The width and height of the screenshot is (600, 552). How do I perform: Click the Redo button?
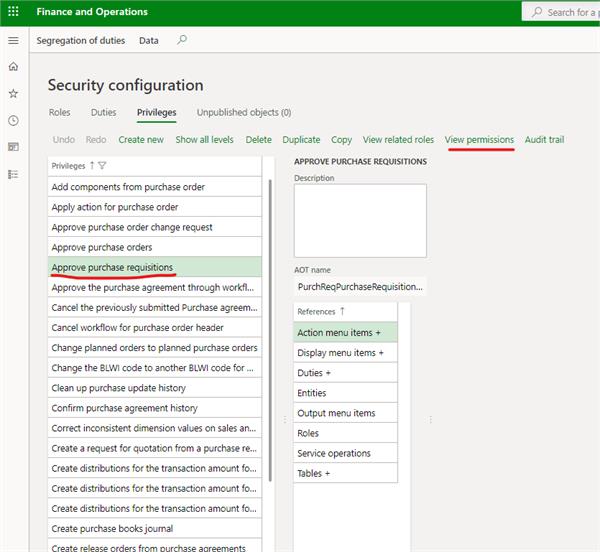96,140
